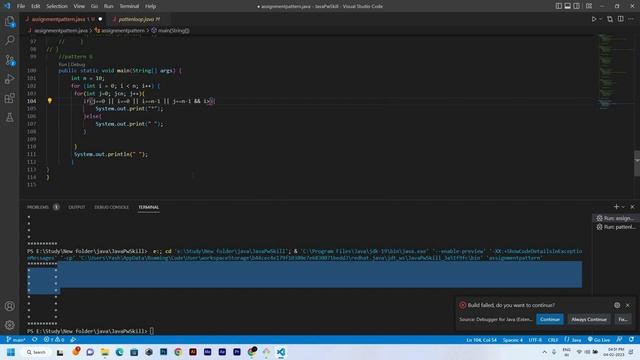Click Go Live in status bar
The height and width of the screenshot is (360, 640).
coord(599,340)
